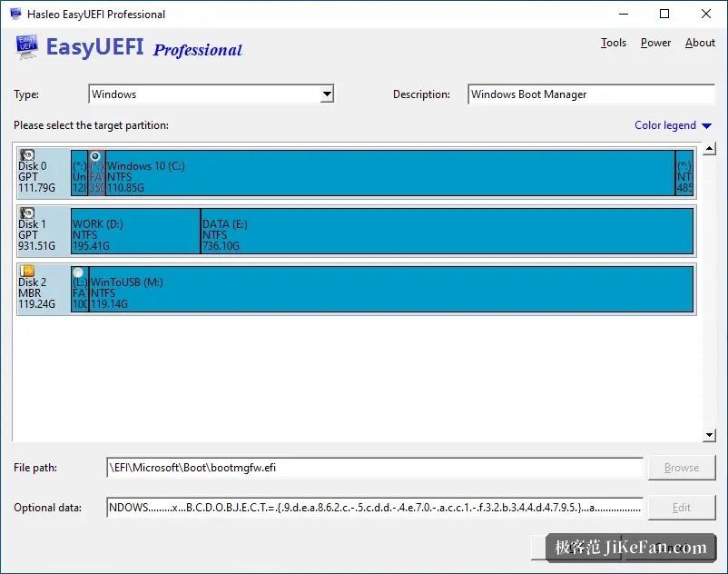
Task: Click the Browse button
Action: (x=682, y=468)
